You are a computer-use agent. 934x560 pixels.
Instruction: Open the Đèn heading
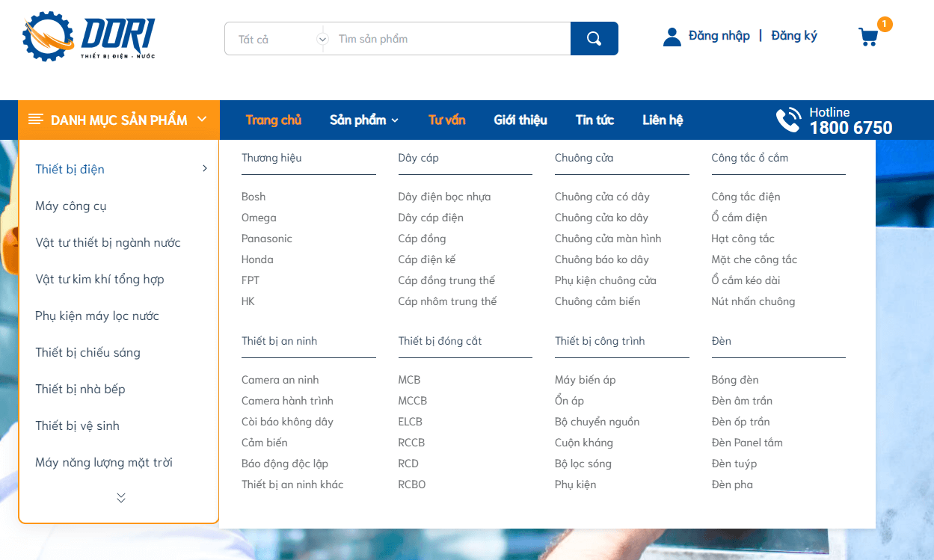[x=722, y=341]
